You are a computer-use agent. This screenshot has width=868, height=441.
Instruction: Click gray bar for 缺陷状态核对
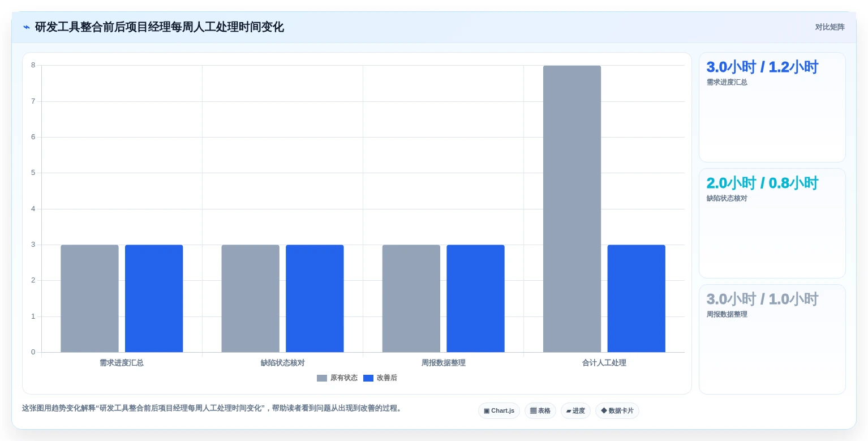click(x=251, y=298)
